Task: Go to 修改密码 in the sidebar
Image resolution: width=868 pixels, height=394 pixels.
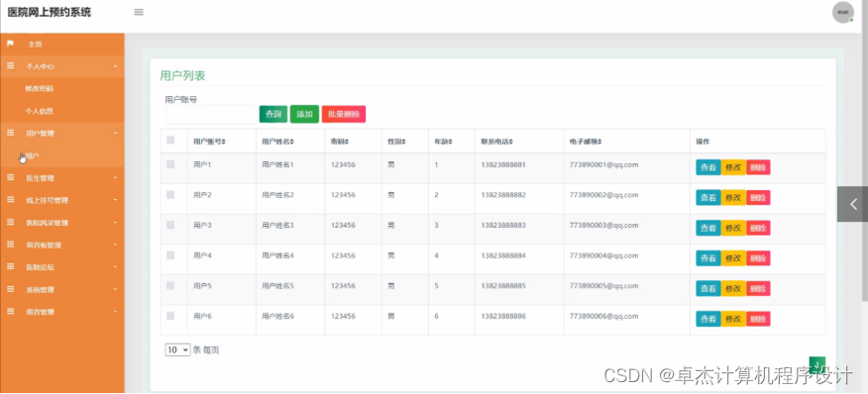Action: (x=40, y=88)
